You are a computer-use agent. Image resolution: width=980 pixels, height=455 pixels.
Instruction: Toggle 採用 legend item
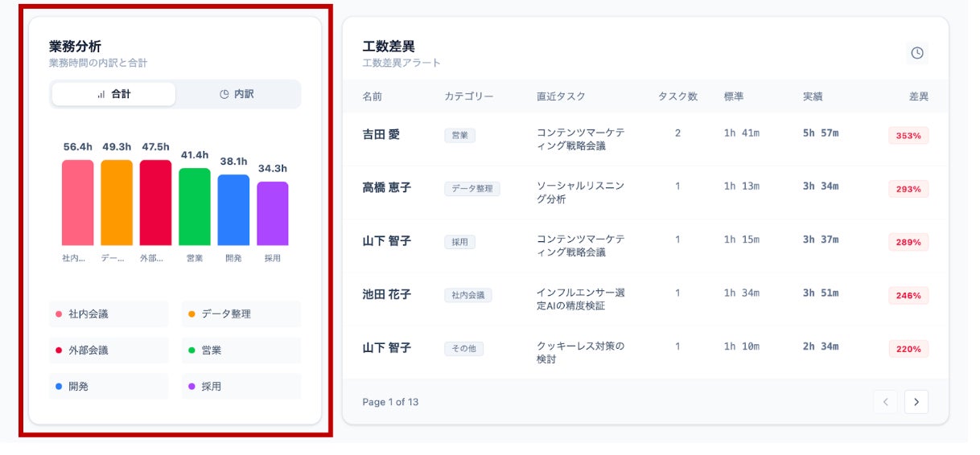click(x=241, y=387)
